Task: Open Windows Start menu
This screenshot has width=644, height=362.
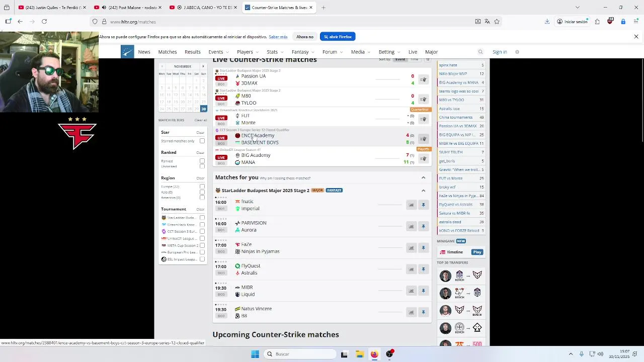Action: [255, 354]
